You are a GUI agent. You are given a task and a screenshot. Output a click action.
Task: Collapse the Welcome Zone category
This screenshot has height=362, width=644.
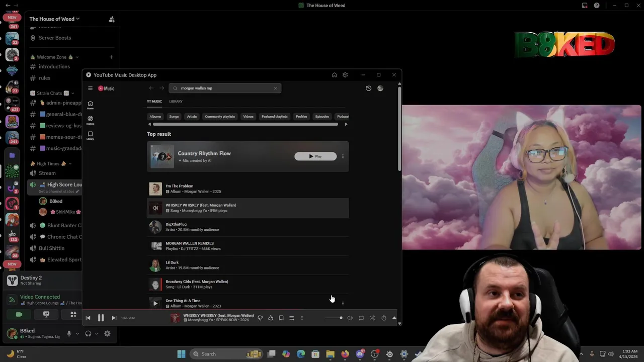[54, 57]
